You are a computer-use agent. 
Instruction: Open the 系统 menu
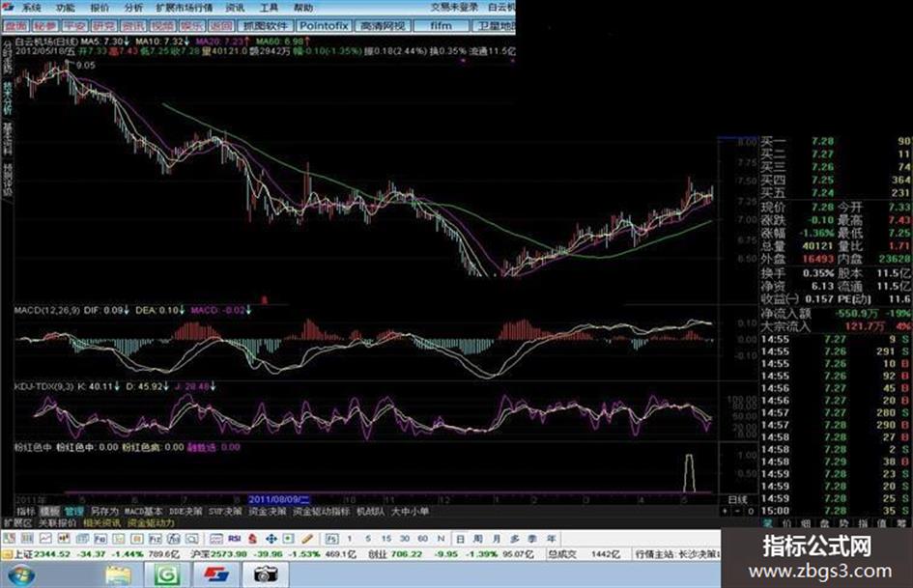click(32, 8)
